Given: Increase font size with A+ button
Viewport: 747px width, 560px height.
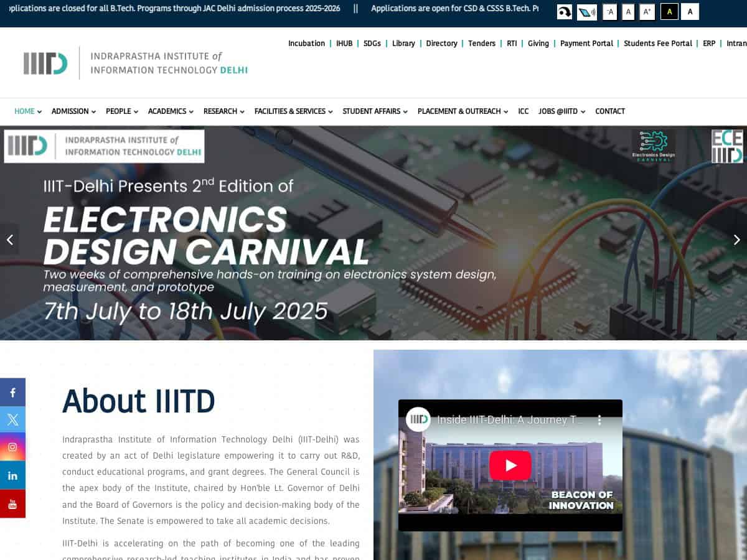Looking at the screenshot, I should [x=647, y=12].
